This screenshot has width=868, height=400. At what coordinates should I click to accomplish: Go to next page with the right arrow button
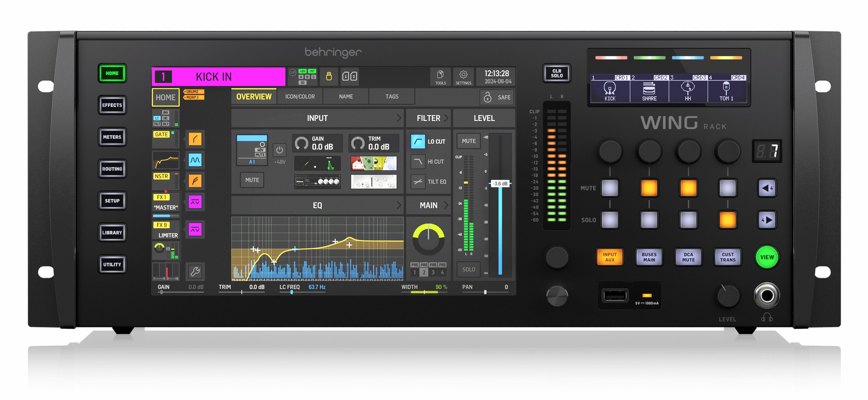tap(767, 220)
